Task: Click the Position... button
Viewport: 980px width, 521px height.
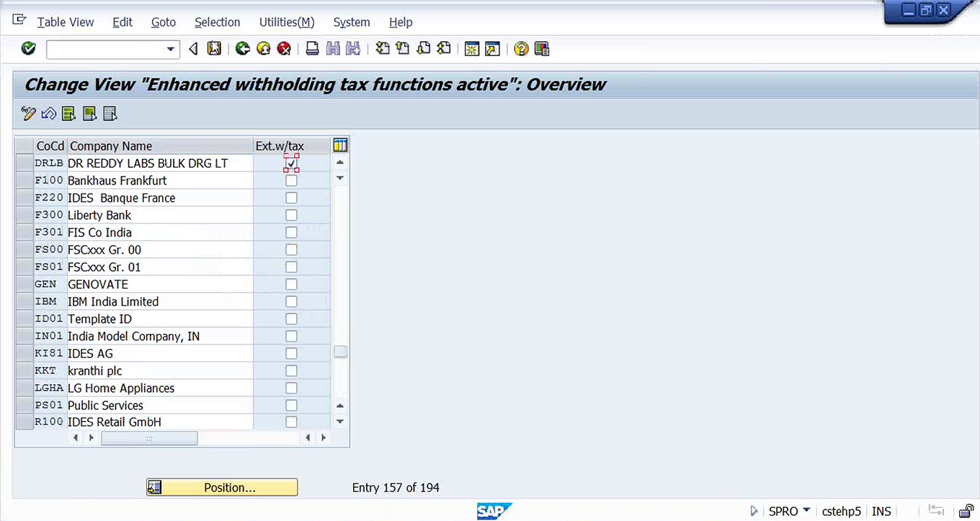Action: pos(222,488)
